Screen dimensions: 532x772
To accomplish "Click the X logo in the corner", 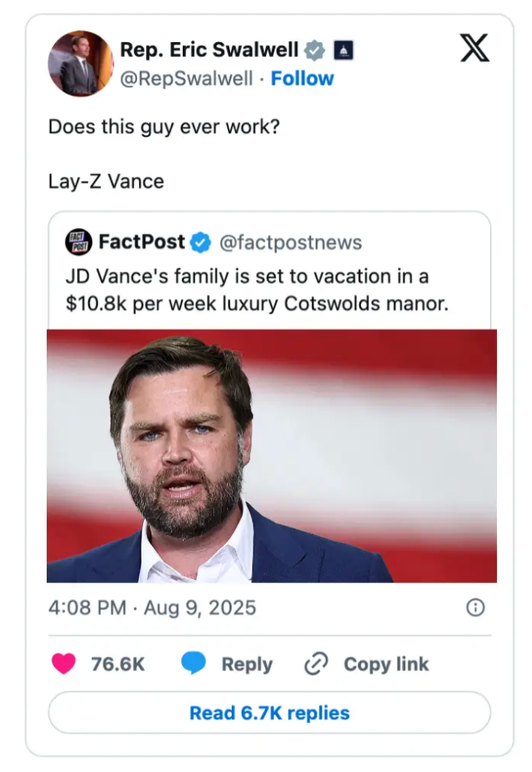I will point(474,49).
